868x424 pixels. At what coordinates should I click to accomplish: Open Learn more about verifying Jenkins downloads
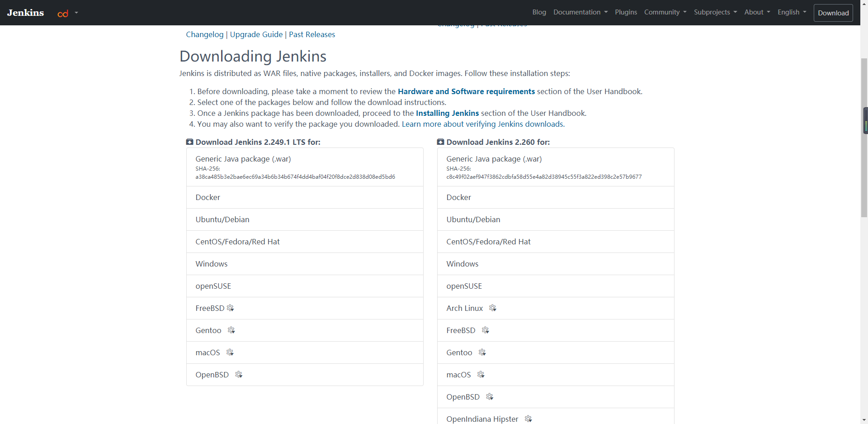point(482,124)
